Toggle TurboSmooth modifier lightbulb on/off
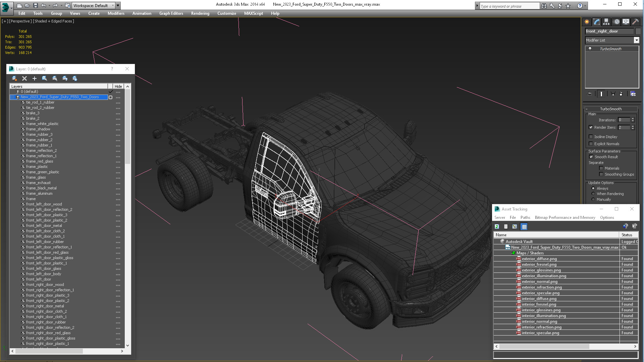The width and height of the screenshot is (644, 362). pos(590,49)
